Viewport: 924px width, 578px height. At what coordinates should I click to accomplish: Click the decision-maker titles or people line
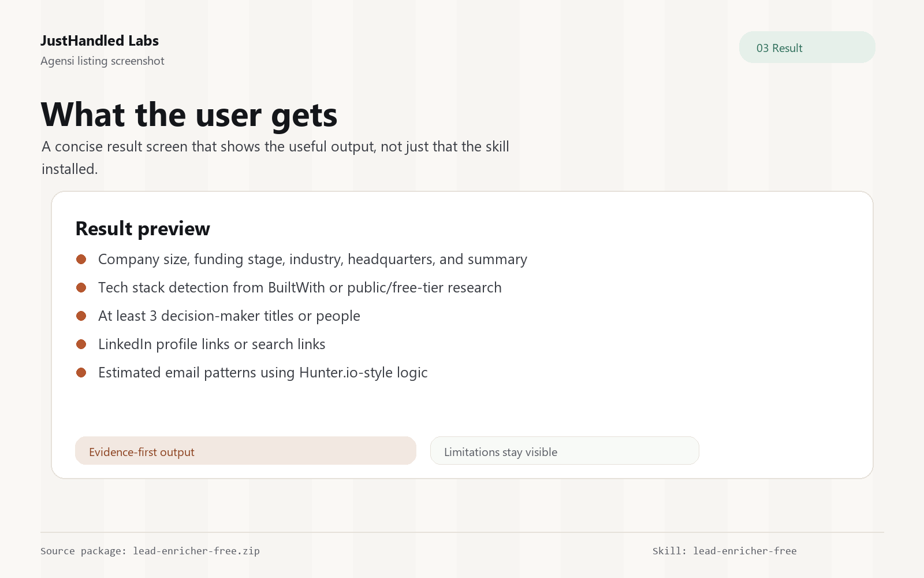pos(229,316)
